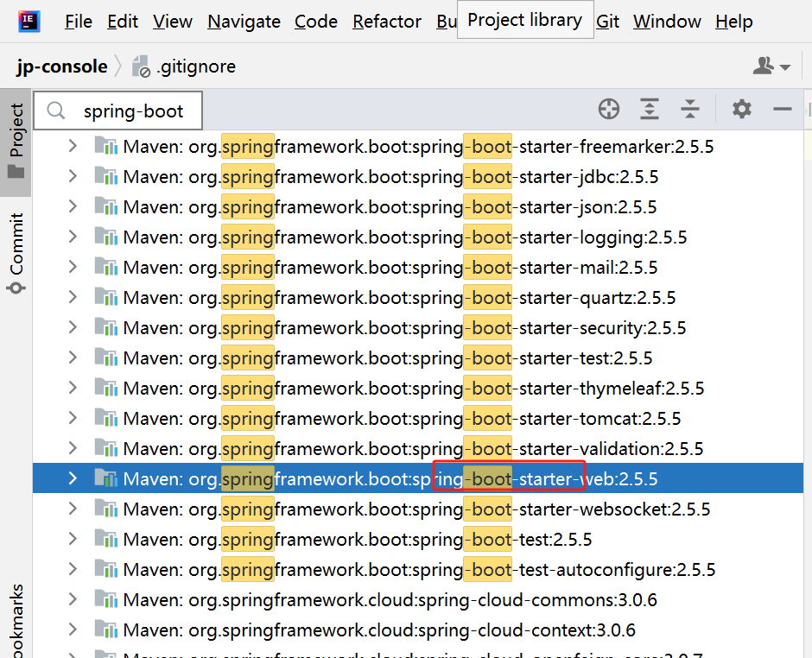Open the Window menu

pyautogui.click(x=667, y=22)
